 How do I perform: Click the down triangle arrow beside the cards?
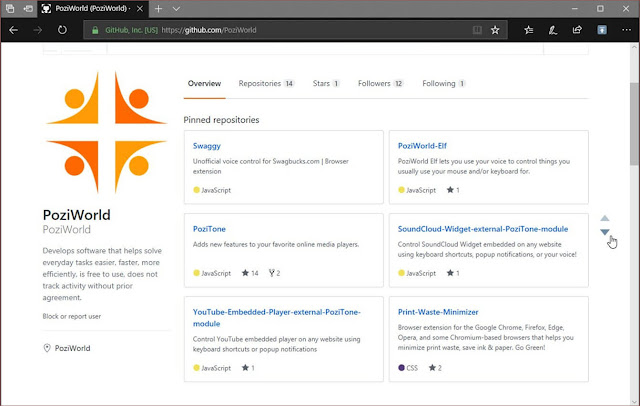[x=604, y=232]
